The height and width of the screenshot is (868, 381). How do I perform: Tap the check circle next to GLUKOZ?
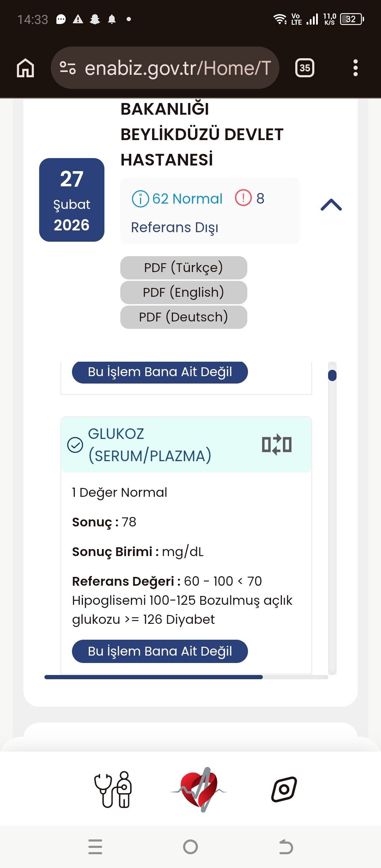[75, 445]
